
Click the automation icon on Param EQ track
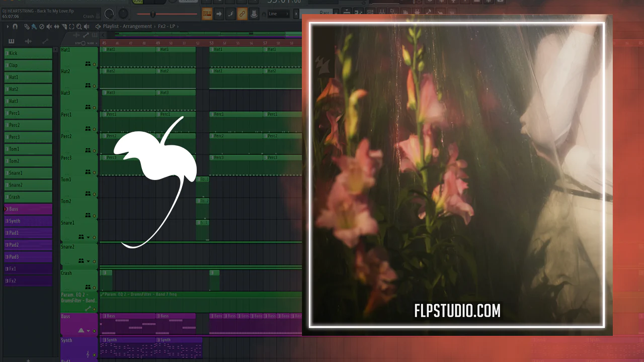88,309
